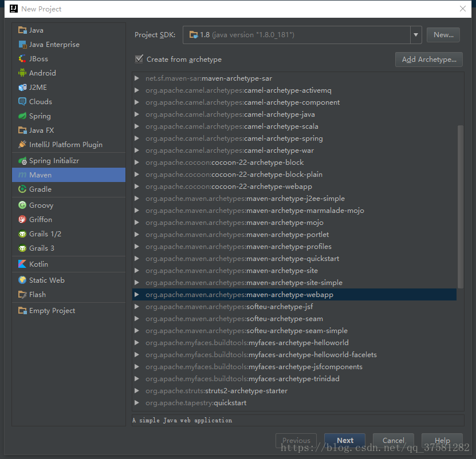
Task: Click the Kotlin 'K' icon
Action: pos(22,264)
